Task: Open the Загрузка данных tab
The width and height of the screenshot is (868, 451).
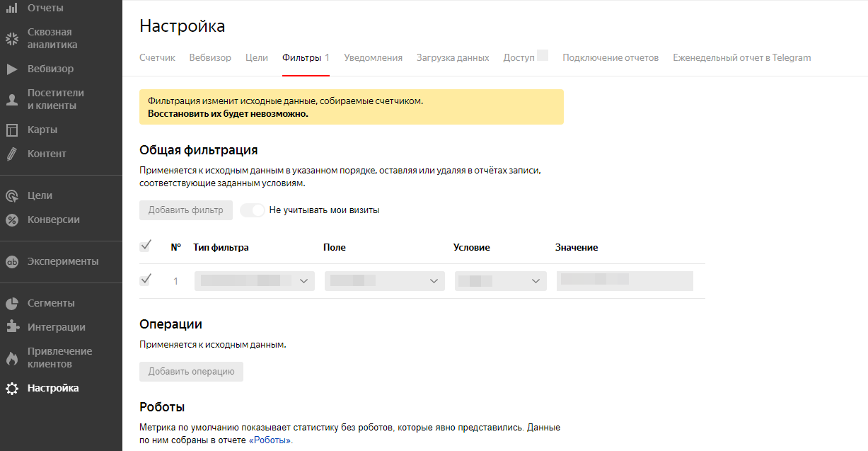Action: tap(453, 58)
